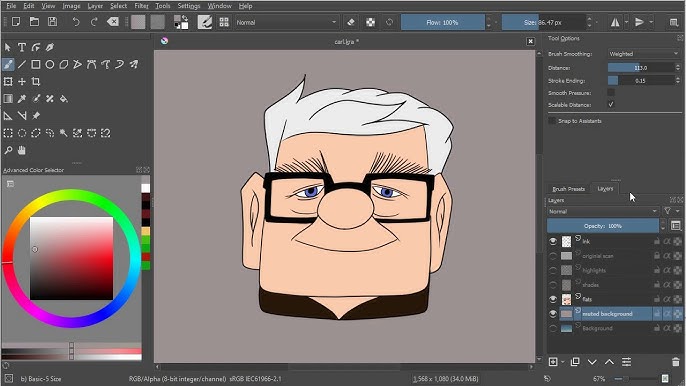
Task: Open horizontal mirror options arrow
Action: coord(626,22)
